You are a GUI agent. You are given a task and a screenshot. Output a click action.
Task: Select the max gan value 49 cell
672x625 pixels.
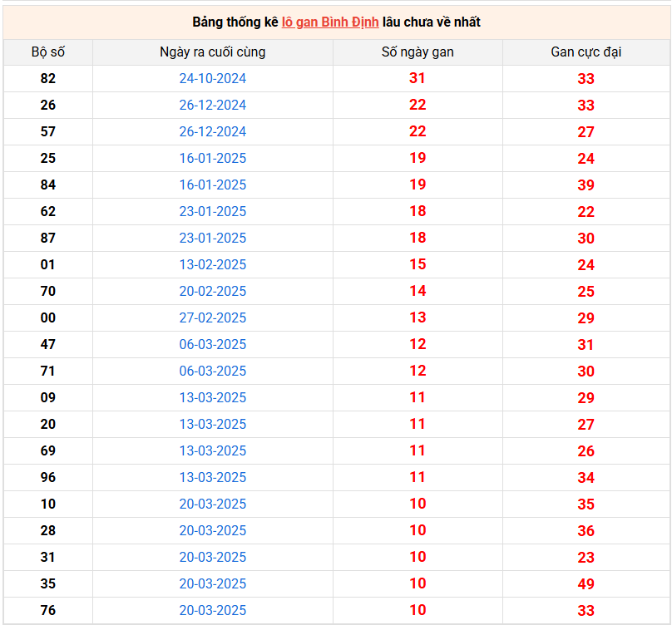click(x=586, y=583)
